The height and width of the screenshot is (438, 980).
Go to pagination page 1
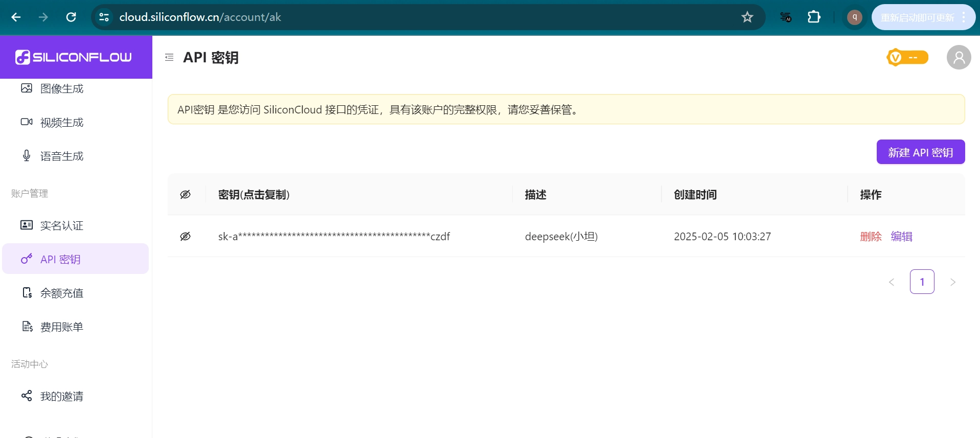922,282
